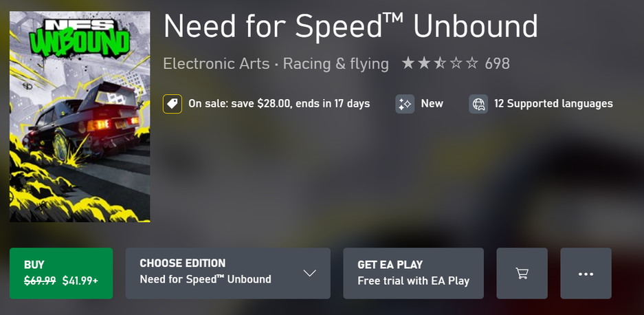Click the New sparkle icon
Screen dimensions: 644x315
pos(405,104)
